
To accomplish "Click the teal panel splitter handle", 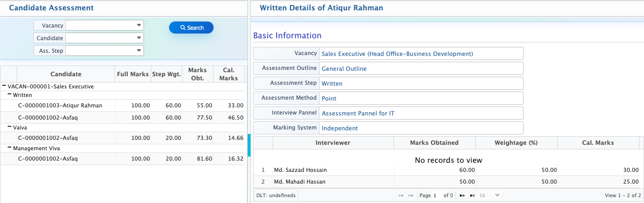I will (x=249, y=145).
